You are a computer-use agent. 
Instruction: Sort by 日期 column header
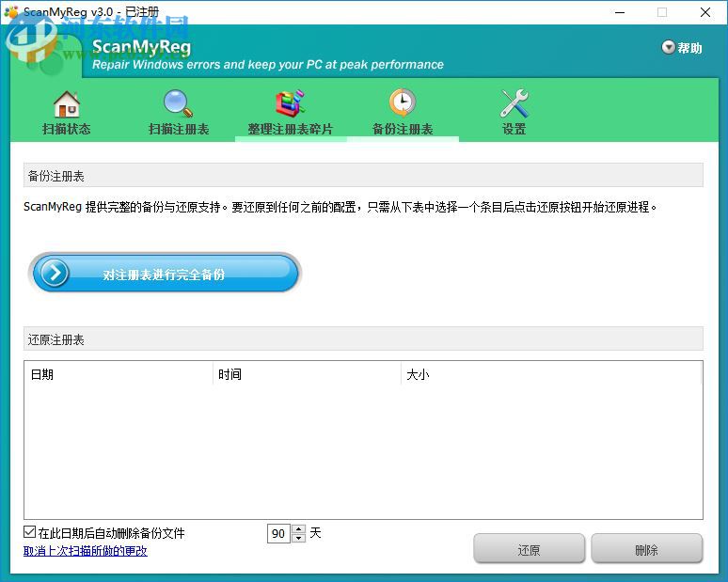119,374
